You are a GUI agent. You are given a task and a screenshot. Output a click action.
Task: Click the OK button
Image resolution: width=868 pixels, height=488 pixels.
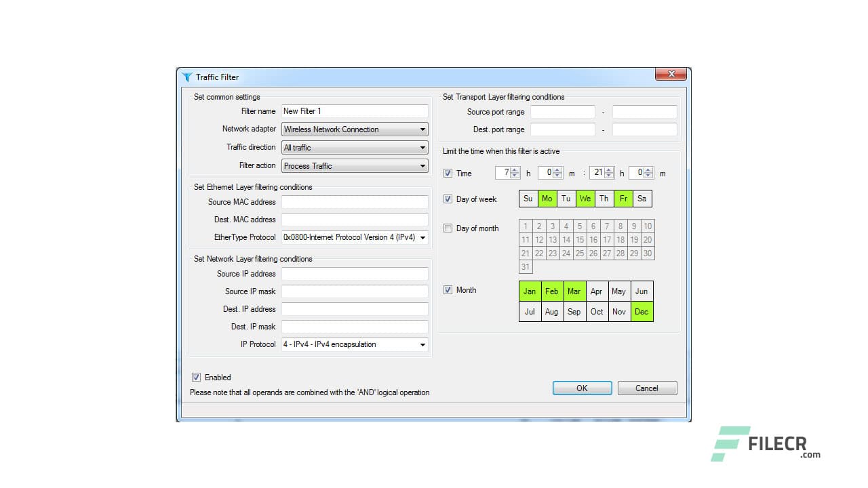[581, 388]
